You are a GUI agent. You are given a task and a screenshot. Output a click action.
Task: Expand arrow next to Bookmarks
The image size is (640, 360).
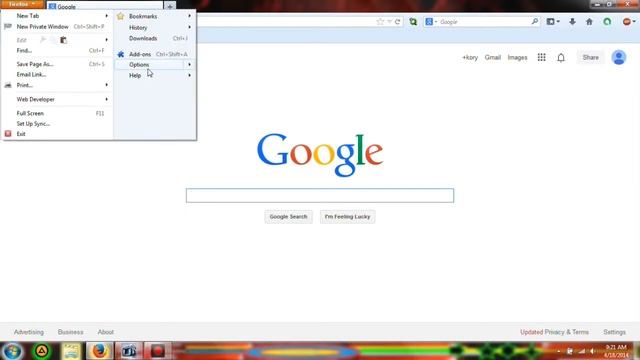189,16
